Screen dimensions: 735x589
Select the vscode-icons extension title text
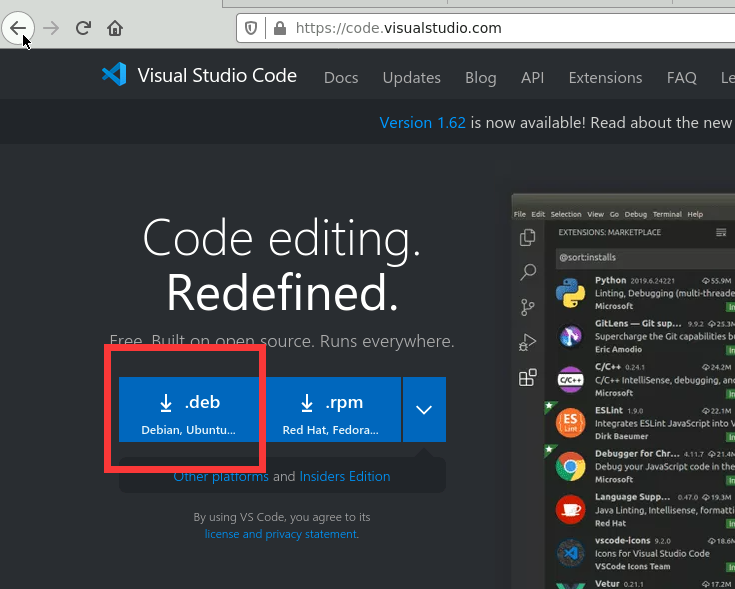[x=622, y=540]
